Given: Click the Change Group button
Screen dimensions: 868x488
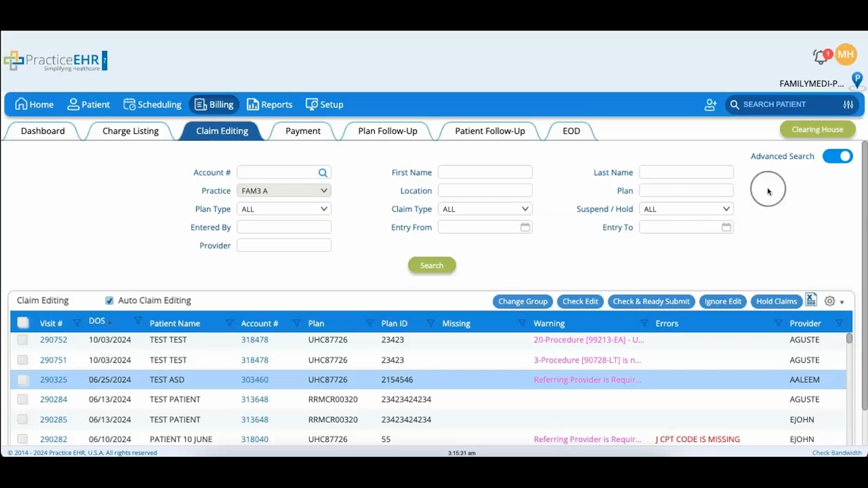Looking at the screenshot, I should tap(523, 302).
